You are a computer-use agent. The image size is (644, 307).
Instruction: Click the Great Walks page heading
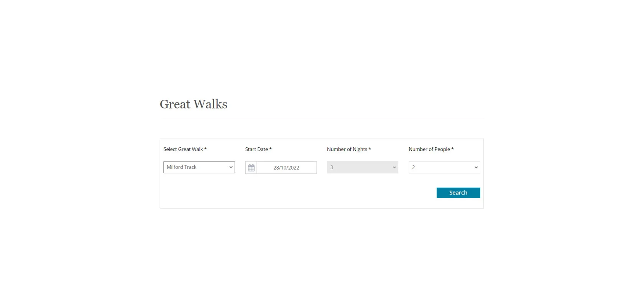pyautogui.click(x=194, y=104)
